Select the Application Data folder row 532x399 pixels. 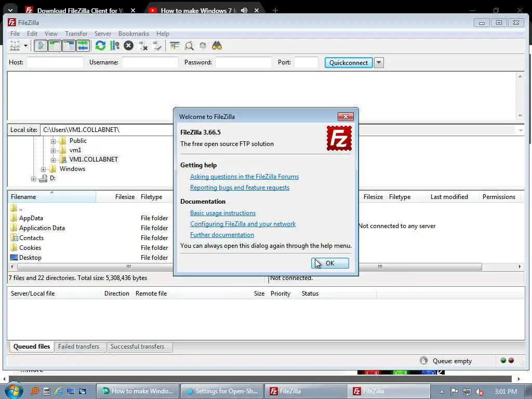click(x=90, y=228)
